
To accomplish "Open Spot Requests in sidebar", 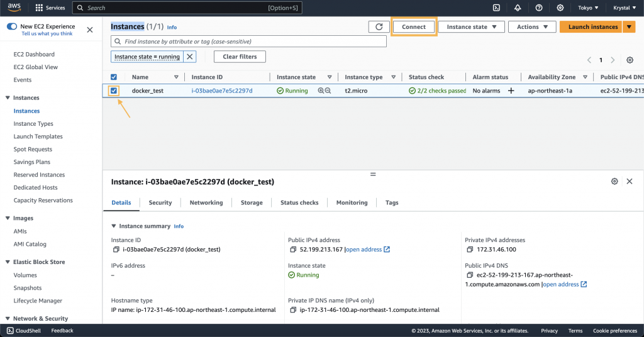I will [x=33, y=149].
